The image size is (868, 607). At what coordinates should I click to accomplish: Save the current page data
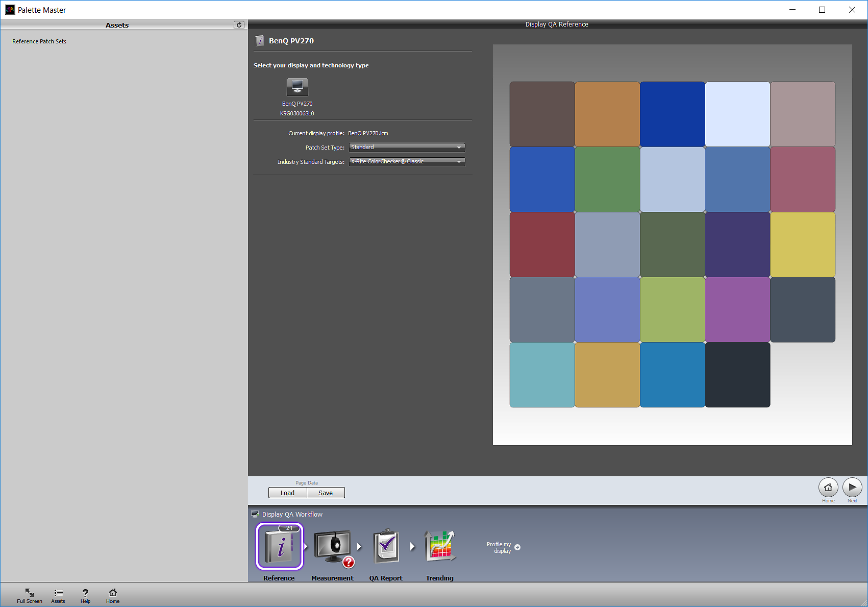[326, 493]
